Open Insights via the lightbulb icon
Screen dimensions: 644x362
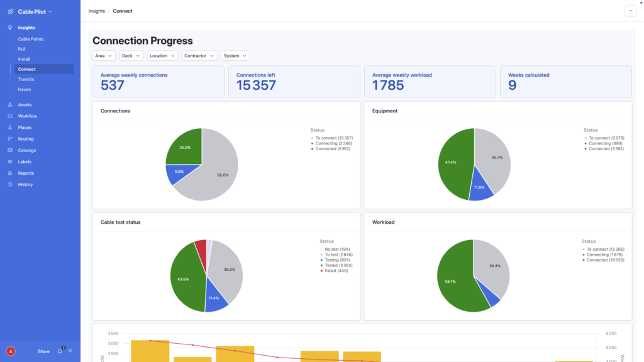click(9, 27)
